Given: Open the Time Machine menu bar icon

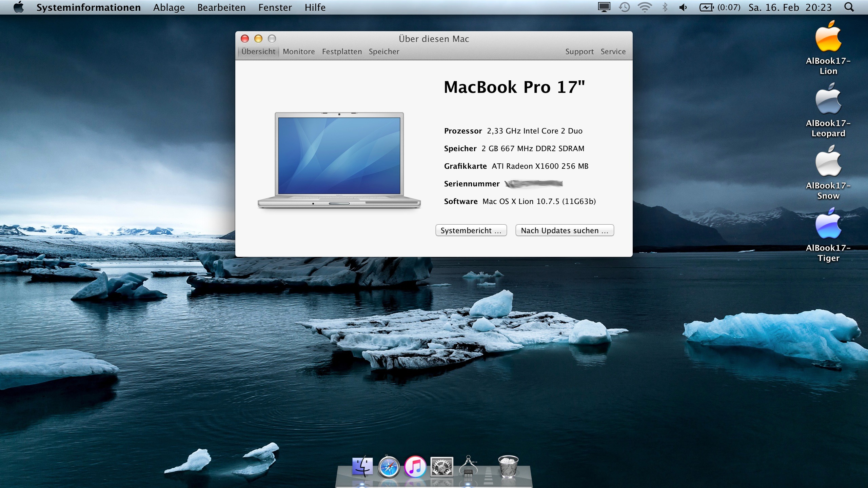Looking at the screenshot, I should 624,7.
